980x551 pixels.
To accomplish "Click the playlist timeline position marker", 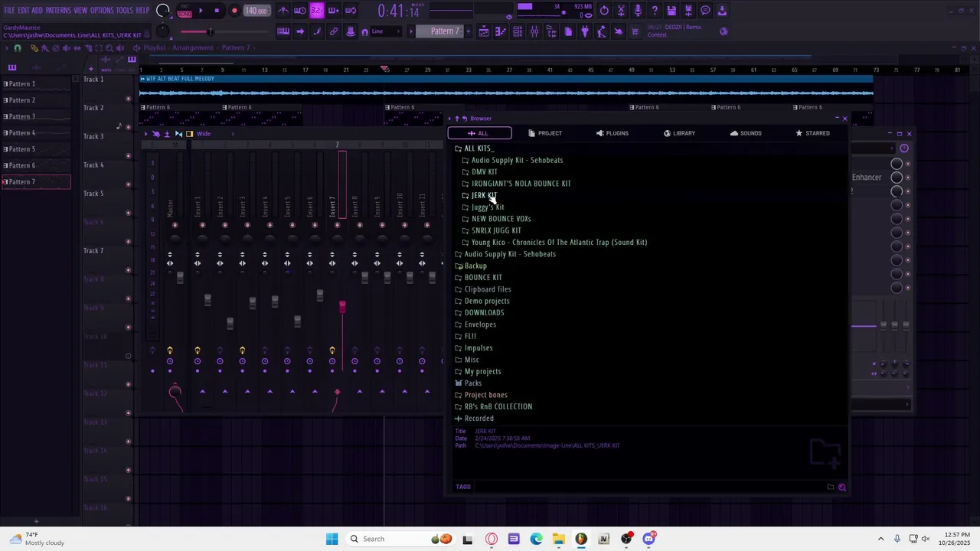I will [385, 69].
